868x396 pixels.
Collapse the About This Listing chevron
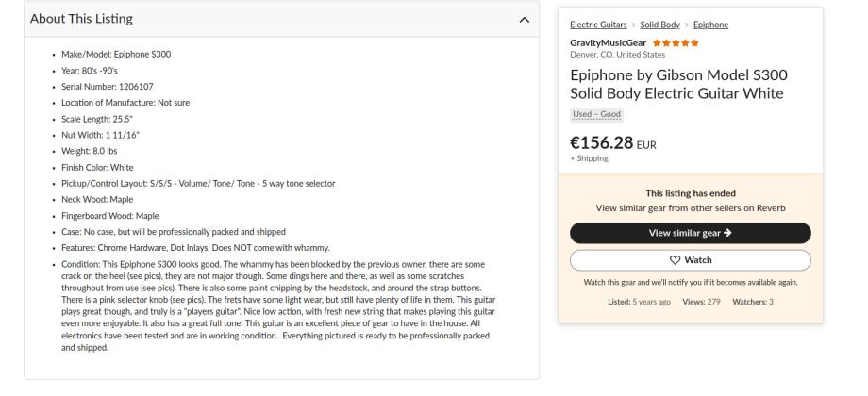point(525,20)
